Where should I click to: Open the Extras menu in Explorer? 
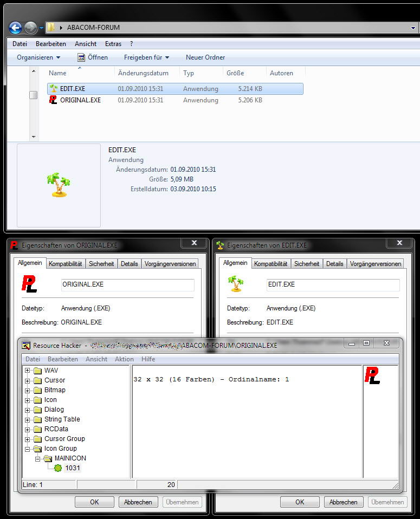click(113, 44)
